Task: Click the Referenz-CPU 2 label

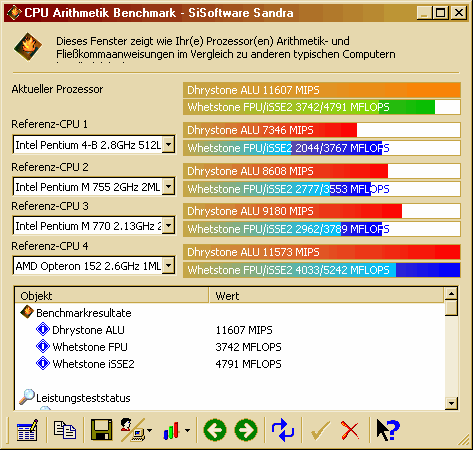Action: click(x=50, y=167)
